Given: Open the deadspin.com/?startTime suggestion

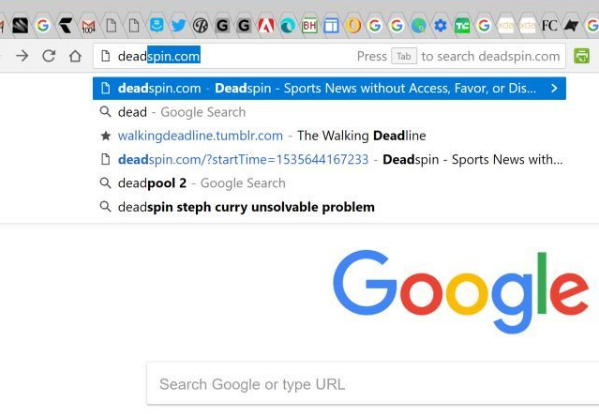Looking at the screenshot, I should 329,159.
